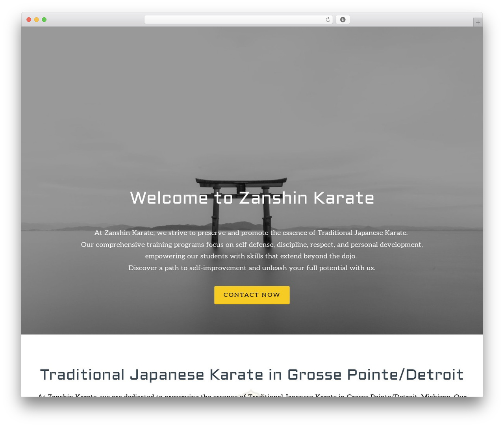Click the line 'Discover a path to self-improvement'
Image resolution: width=504 pixels, height=427 pixels.
252,268
